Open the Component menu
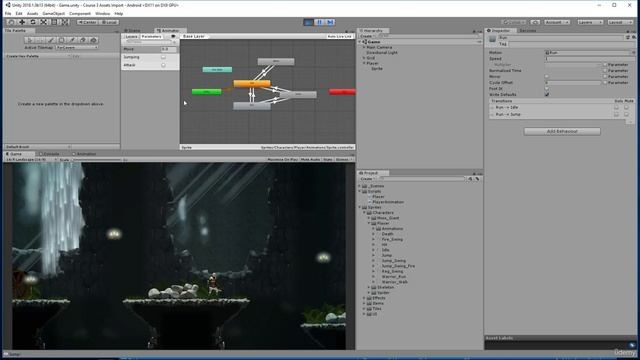 [x=80, y=13]
